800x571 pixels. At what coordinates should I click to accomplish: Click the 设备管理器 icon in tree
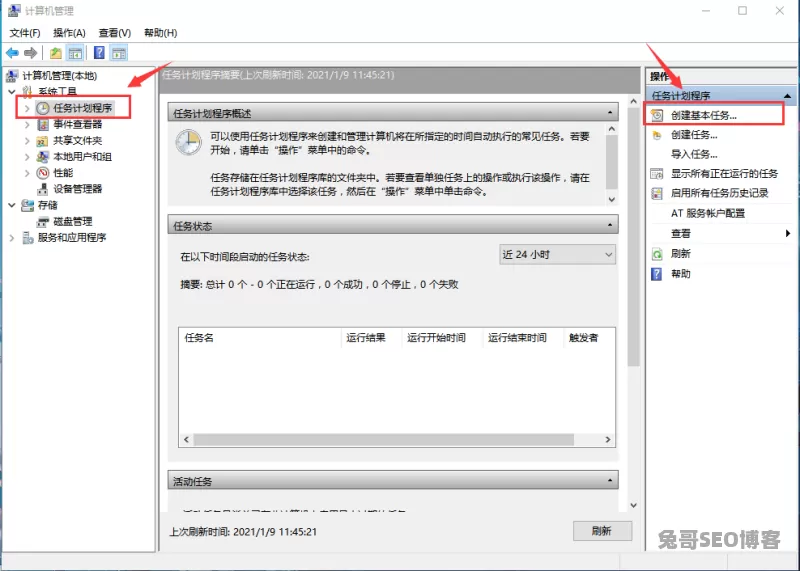tap(43, 189)
